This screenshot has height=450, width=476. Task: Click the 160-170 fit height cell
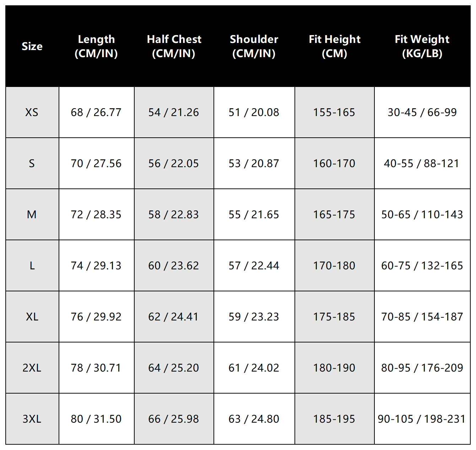point(334,164)
